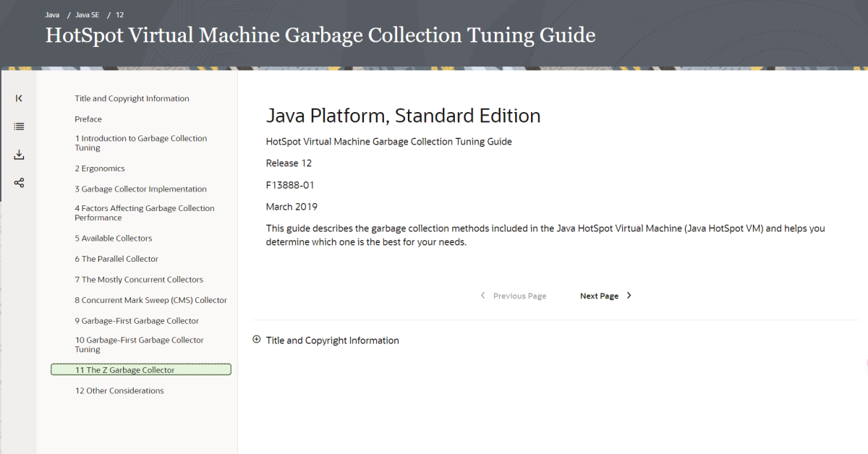Open 6 The Parallel Collector
Screen dimensions: 868x454
click(x=116, y=259)
